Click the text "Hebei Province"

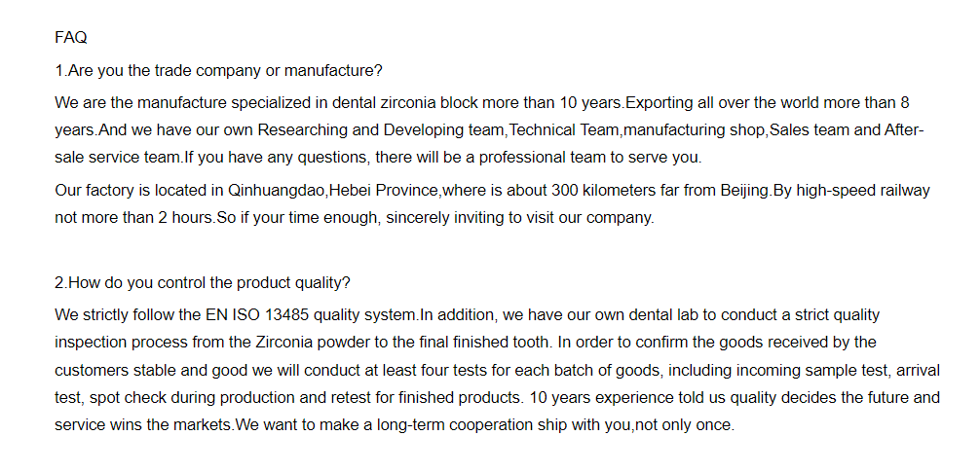click(x=377, y=190)
